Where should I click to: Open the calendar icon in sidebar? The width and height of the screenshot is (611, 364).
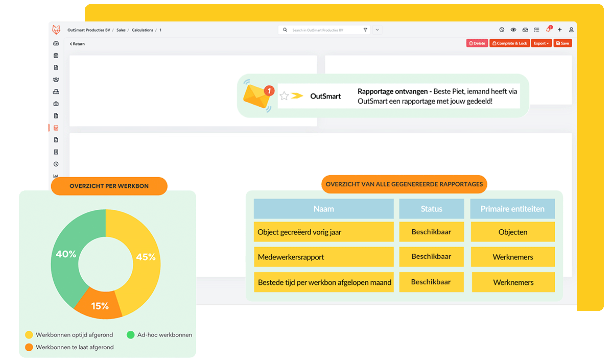point(56,55)
